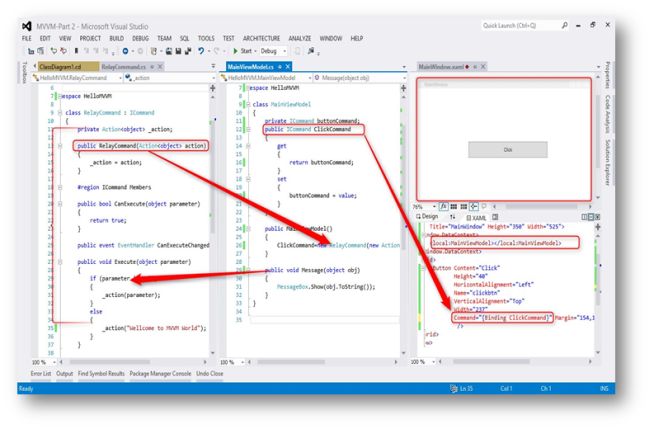Collapse the RelayCommand class outline
This screenshot has height=429, width=650.
pyautogui.click(x=60, y=113)
